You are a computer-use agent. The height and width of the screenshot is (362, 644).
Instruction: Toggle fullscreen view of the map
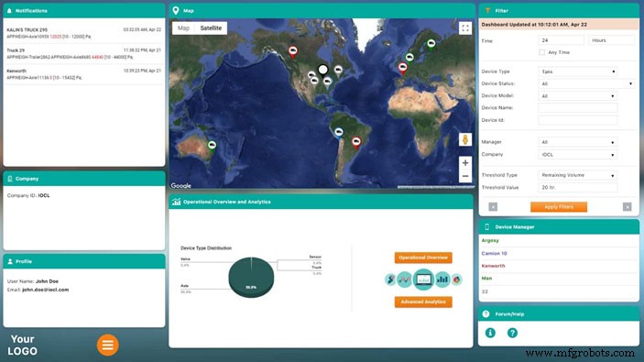point(465,28)
